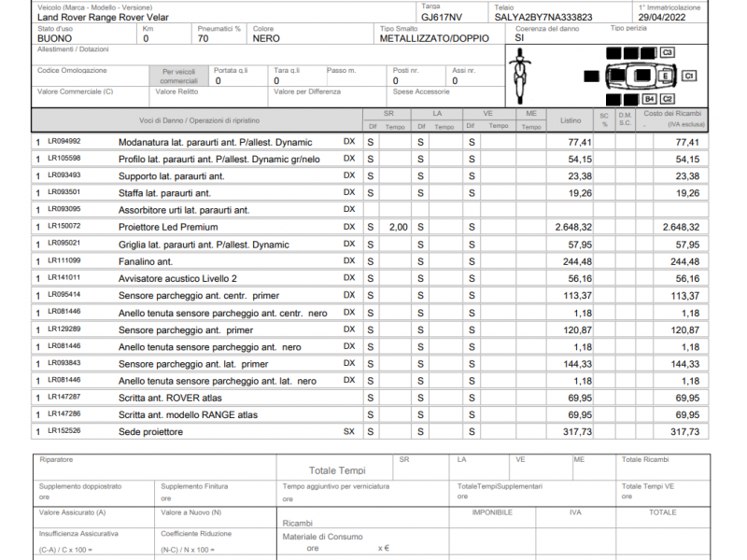Click Listino price 2.648,32
The image size is (747, 560).
click(573, 227)
